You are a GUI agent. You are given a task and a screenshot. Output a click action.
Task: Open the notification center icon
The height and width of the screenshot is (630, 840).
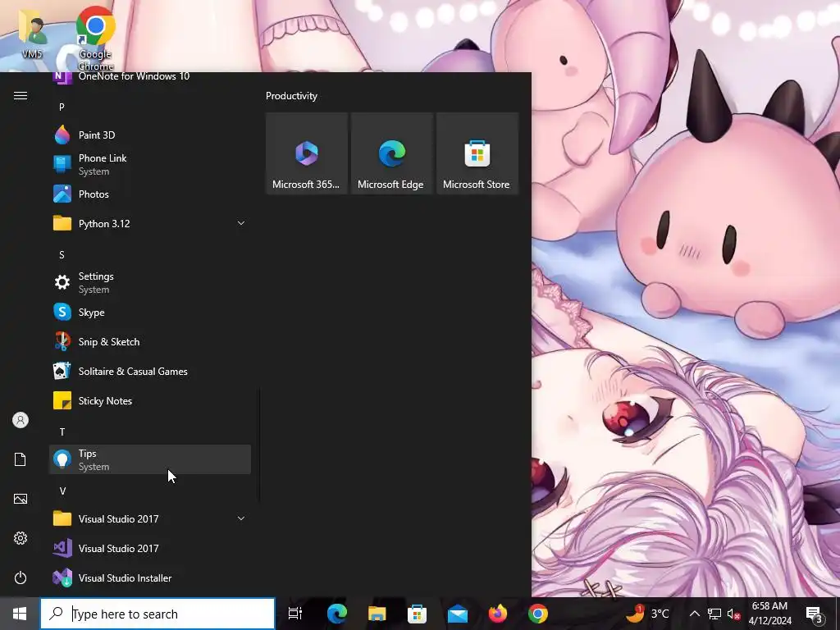(x=815, y=614)
